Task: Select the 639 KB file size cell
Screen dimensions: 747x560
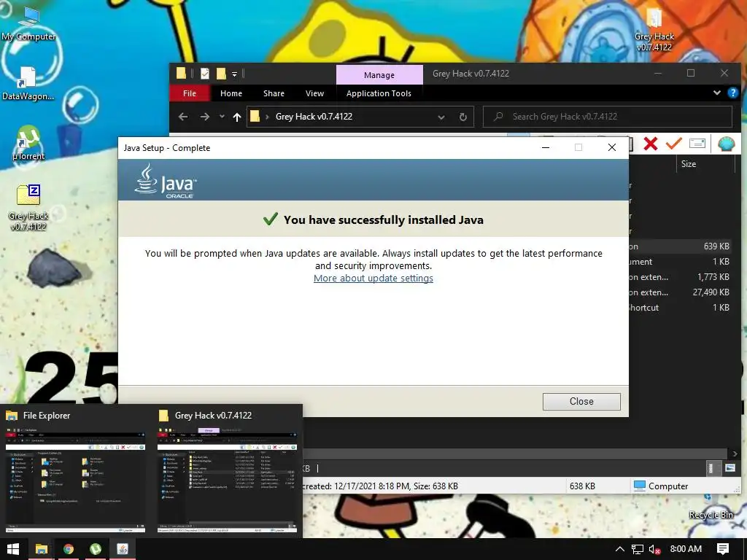Action: pos(716,246)
